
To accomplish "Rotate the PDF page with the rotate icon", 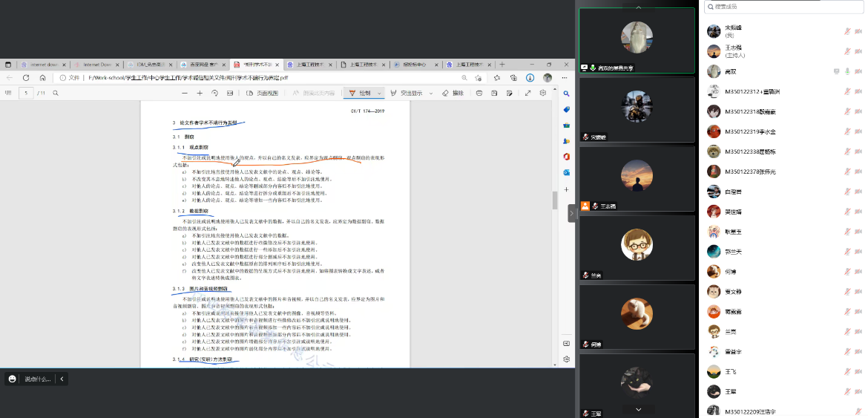I will pyautogui.click(x=214, y=93).
